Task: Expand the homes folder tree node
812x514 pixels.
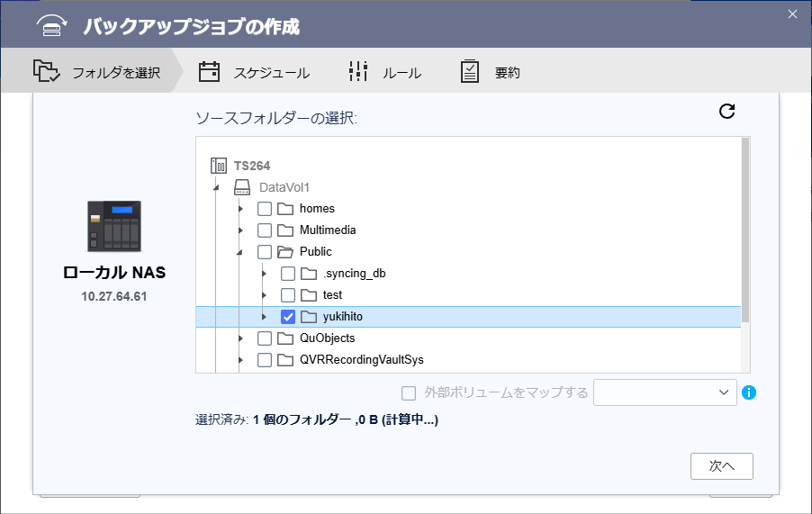Action: (240, 209)
